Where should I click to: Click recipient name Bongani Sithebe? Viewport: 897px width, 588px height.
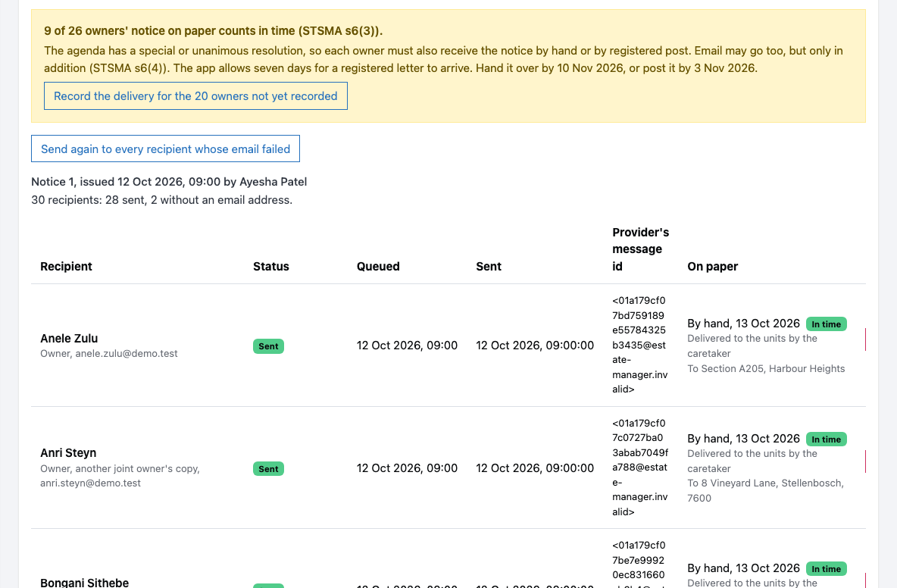pyautogui.click(x=85, y=582)
